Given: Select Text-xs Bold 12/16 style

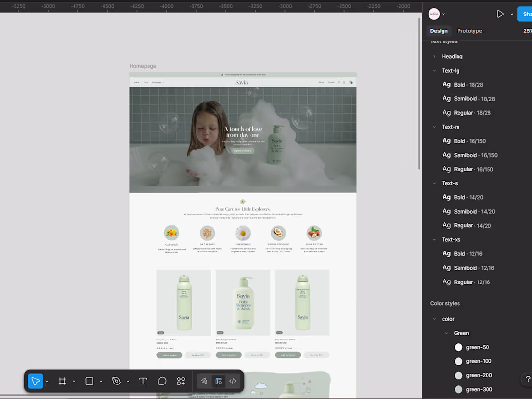Looking at the screenshot, I should (x=462, y=253).
